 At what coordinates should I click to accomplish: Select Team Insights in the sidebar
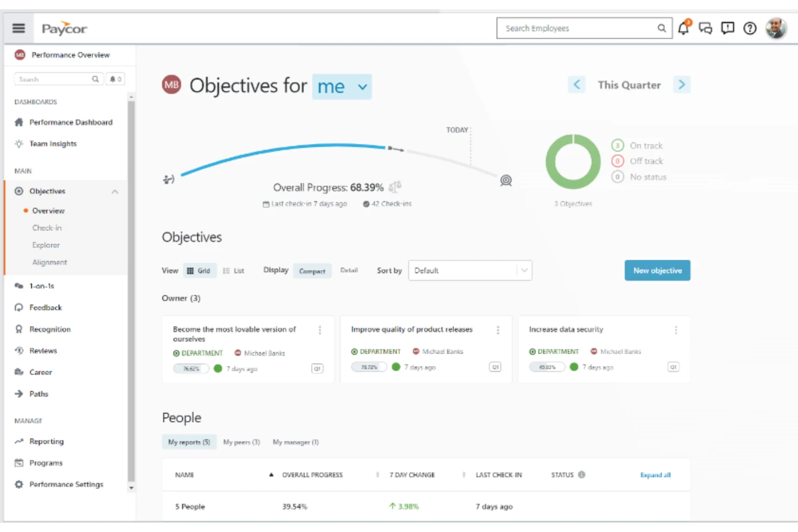click(52, 143)
